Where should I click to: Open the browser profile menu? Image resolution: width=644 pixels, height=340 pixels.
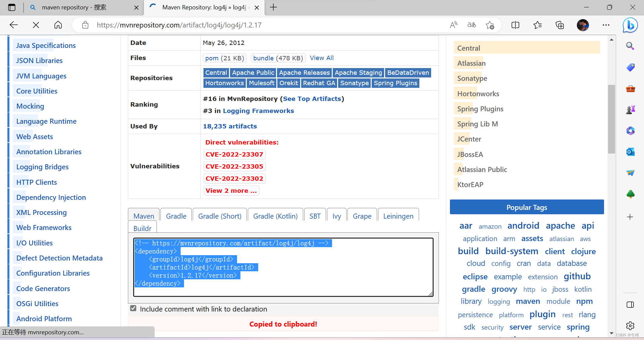583,25
